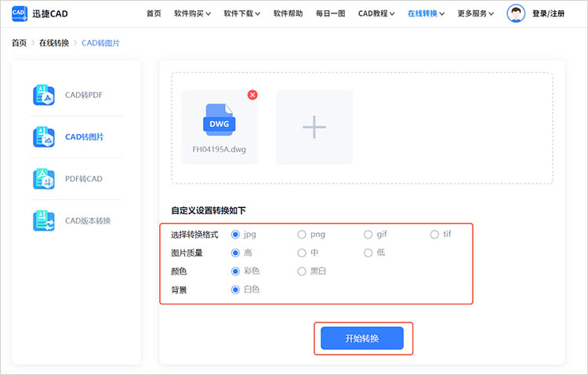588x375 pixels.
Task: Click 首页 in the breadcrumb
Action: (x=19, y=43)
